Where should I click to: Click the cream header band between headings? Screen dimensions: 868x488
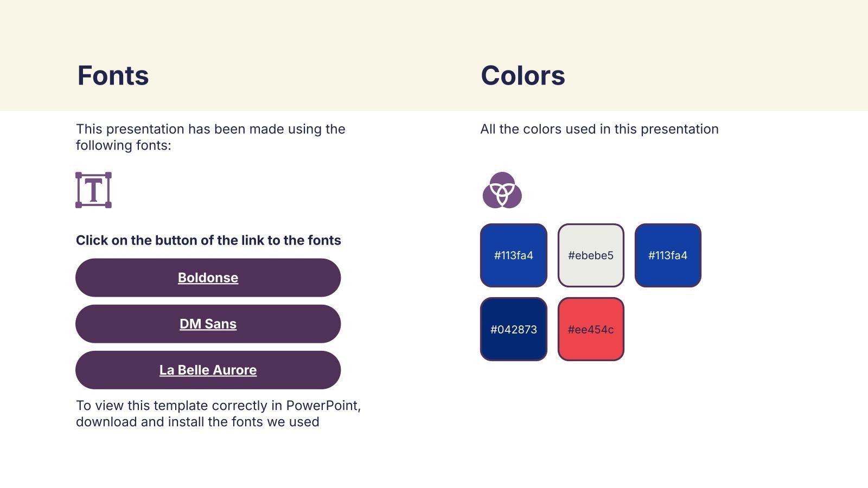point(315,75)
